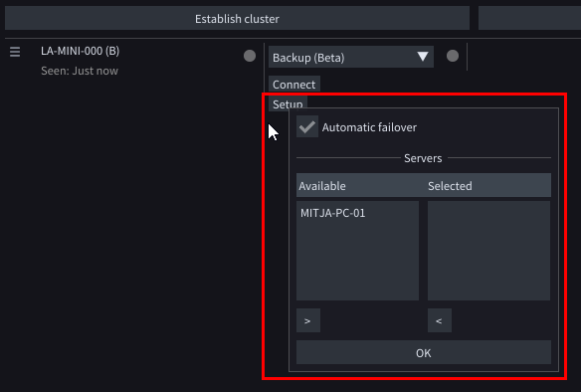
Task: Open the hamburger menu beside LA-MINI-000 (B)
Action: click(x=15, y=52)
